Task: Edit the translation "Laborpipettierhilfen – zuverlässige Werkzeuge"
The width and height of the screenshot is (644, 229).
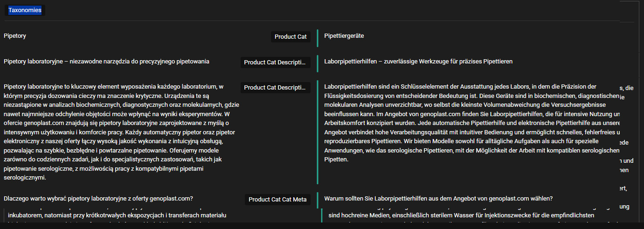Action: click(x=418, y=62)
